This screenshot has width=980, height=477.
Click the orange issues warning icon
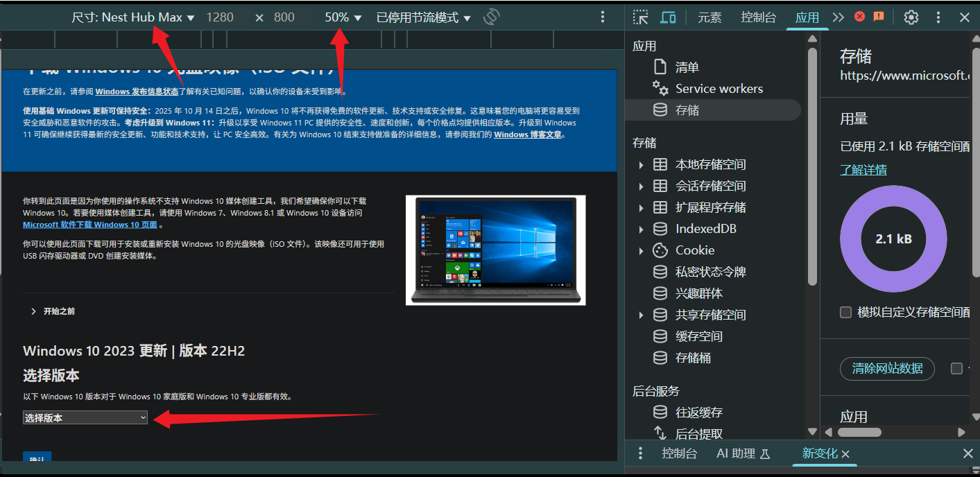coord(879,17)
